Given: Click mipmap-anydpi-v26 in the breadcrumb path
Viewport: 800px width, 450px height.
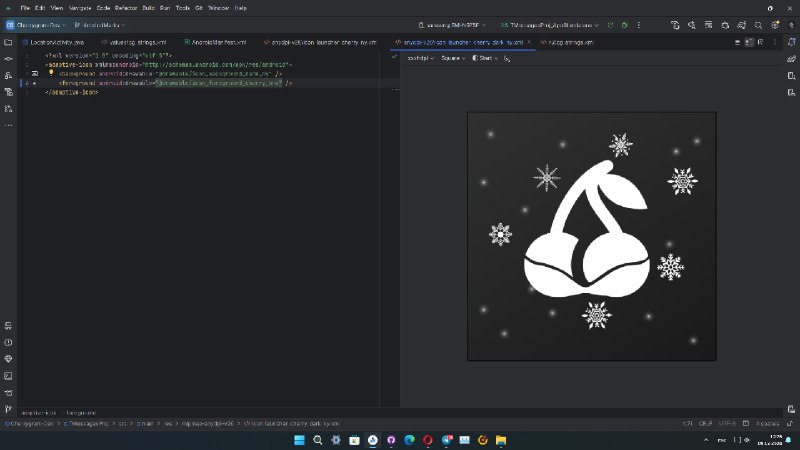Looking at the screenshot, I should tap(206, 423).
